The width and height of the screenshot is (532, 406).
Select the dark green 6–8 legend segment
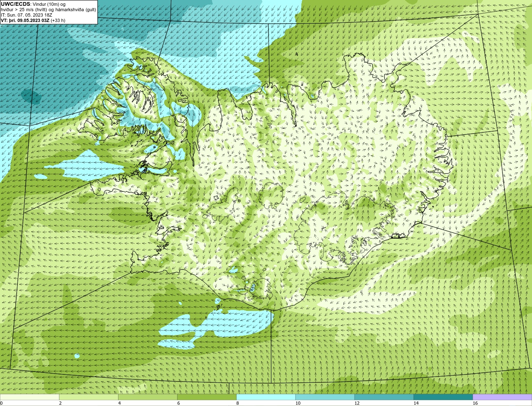[x=207, y=397]
